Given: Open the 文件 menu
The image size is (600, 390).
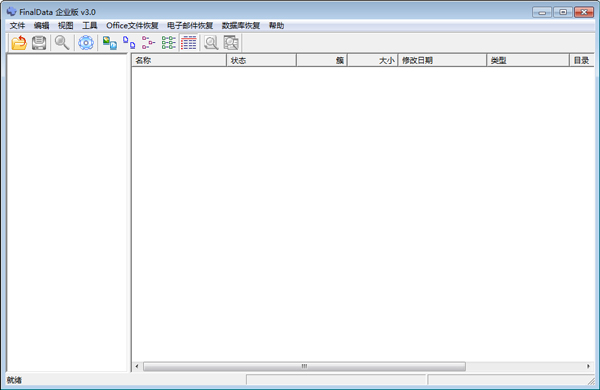Looking at the screenshot, I should pyautogui.click(x=17, y=26).
